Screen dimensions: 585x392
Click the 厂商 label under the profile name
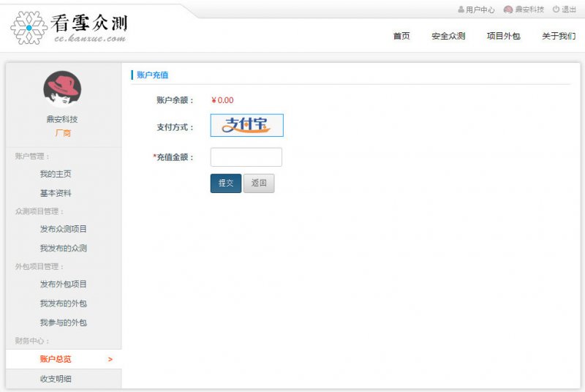63,133
